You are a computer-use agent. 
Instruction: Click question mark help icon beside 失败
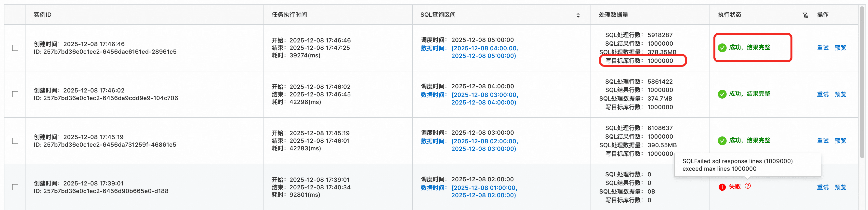tap(747, 186)
